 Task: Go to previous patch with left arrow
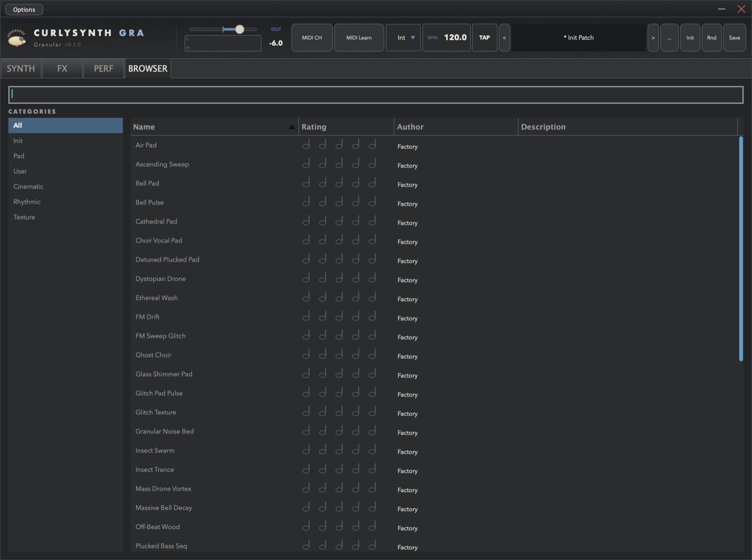pyautogui.click(x=504, y=38)
